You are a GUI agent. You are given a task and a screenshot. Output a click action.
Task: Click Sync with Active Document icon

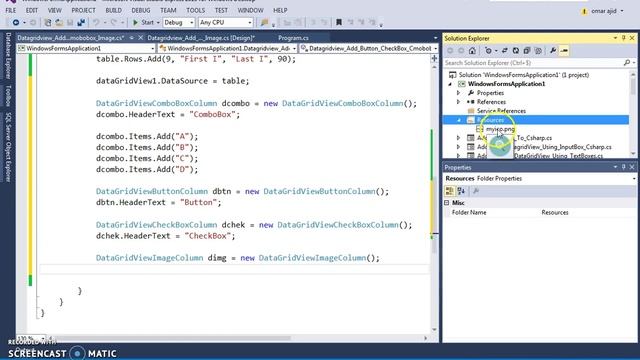tap(504, 51)
